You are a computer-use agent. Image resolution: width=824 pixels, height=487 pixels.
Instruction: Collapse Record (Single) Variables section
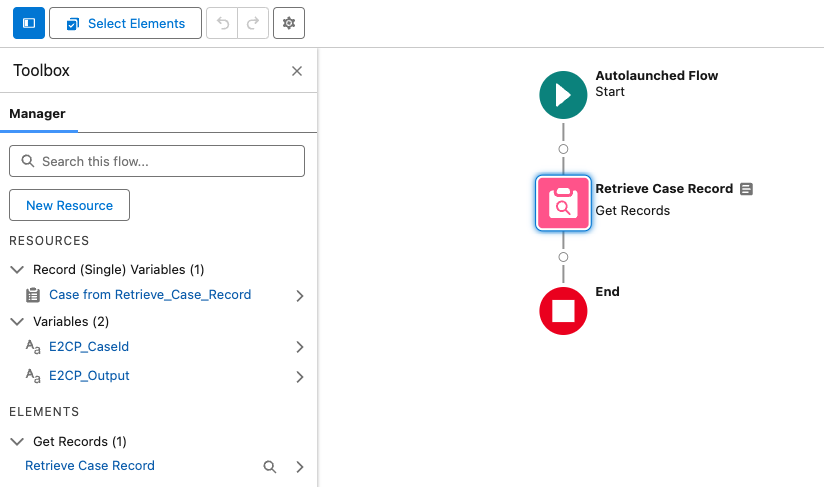pos(17,270)
